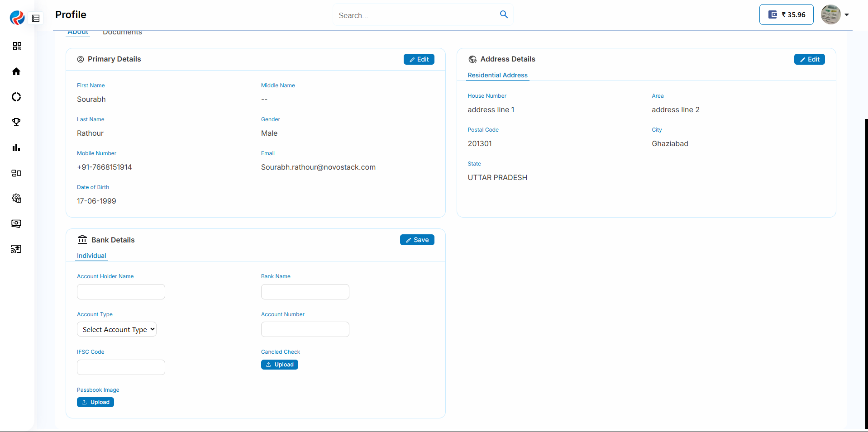
Task: Open the wallet balance ₹ 35.96
Action: pyautogui.click(x=786, y=14)
